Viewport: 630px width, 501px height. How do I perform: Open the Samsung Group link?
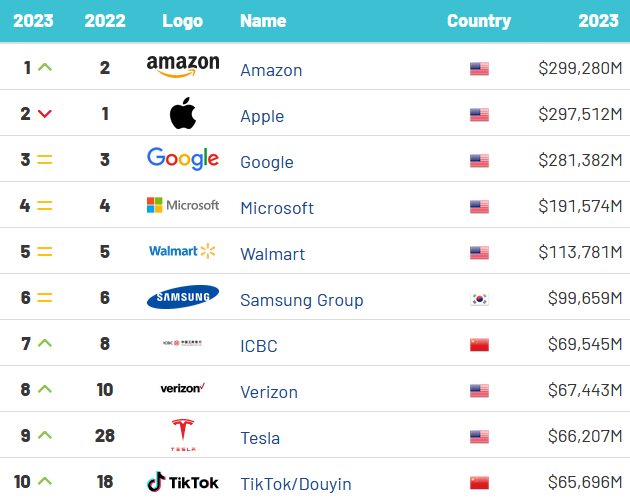tap(302, 300)
